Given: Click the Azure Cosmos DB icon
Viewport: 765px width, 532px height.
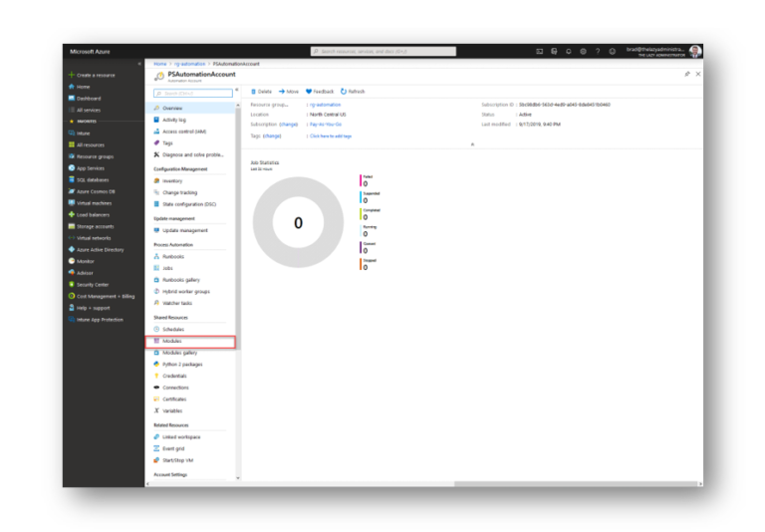Looking at the screenshot, I should point(72,191).
